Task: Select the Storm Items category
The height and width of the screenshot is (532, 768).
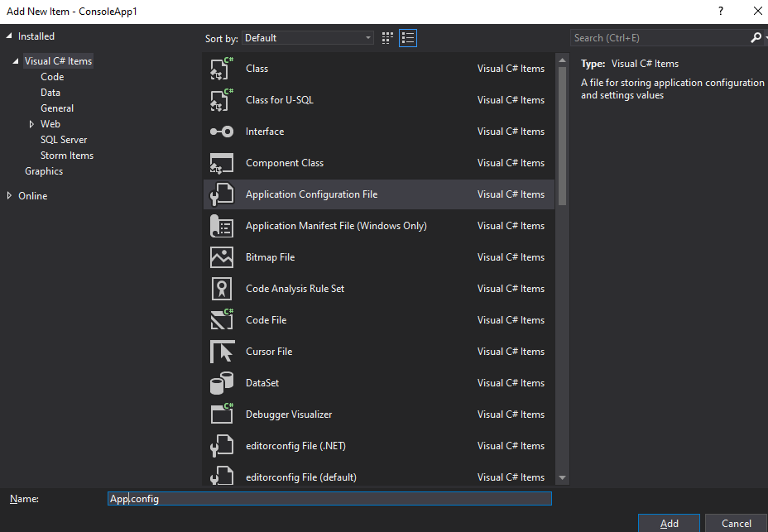Action: (x=66, y=156)
